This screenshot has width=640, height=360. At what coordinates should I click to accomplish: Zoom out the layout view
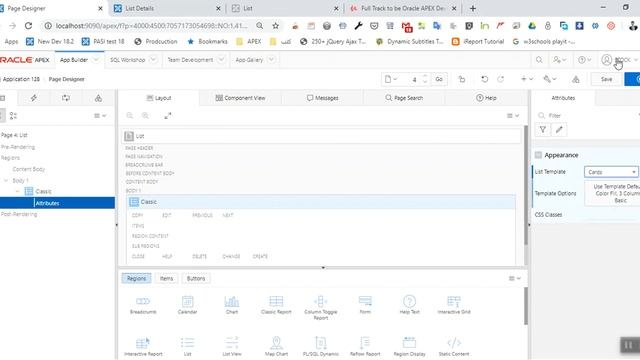pos(130,116)
